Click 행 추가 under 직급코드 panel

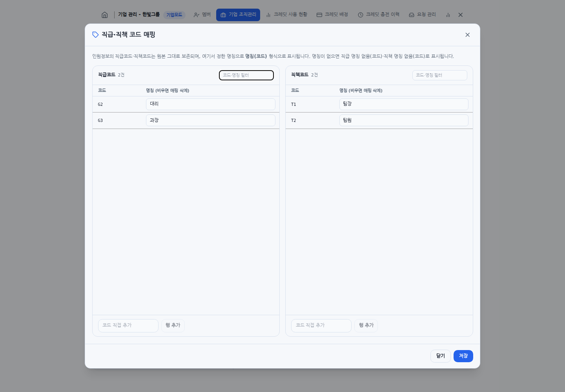(x=173, y=326)
